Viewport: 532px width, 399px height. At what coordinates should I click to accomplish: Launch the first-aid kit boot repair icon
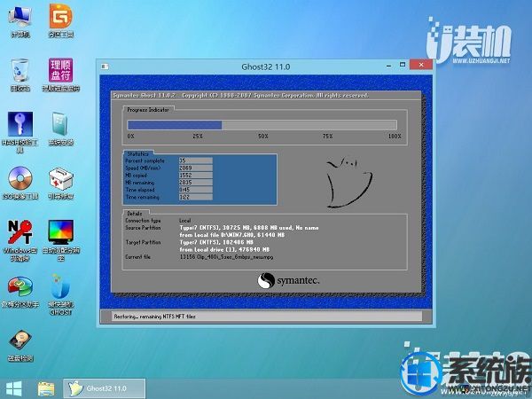60,183
